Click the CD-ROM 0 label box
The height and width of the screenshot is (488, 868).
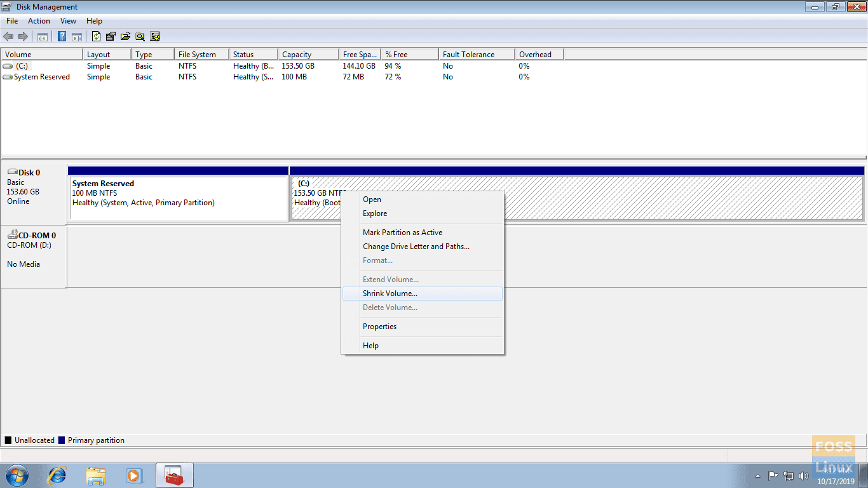pos(34,257)
